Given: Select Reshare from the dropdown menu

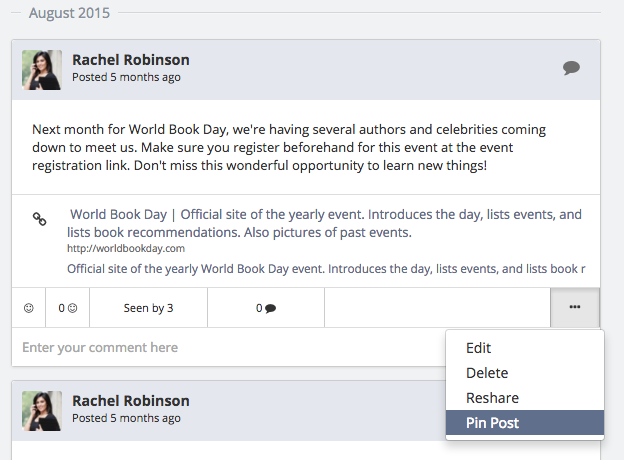Looking at the screenshot, I should [492, 398].
